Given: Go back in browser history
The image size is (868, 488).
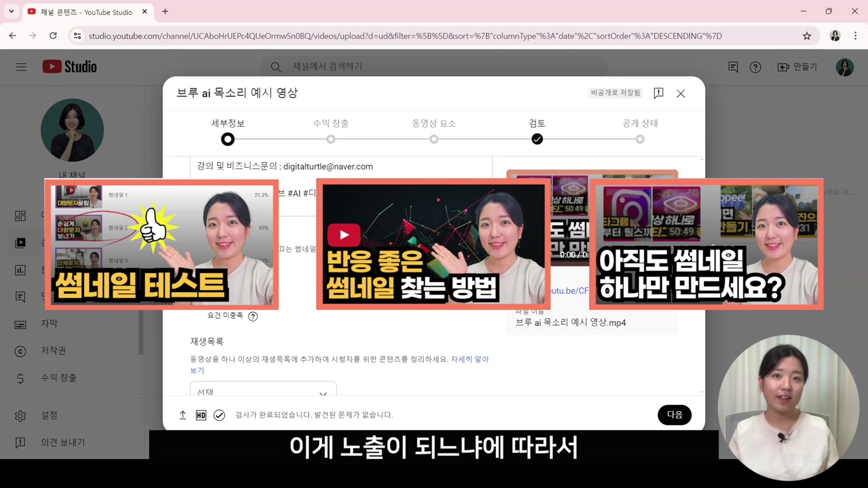Looking at the screenshot, I should pyautogui.click(x=13, y=36).
